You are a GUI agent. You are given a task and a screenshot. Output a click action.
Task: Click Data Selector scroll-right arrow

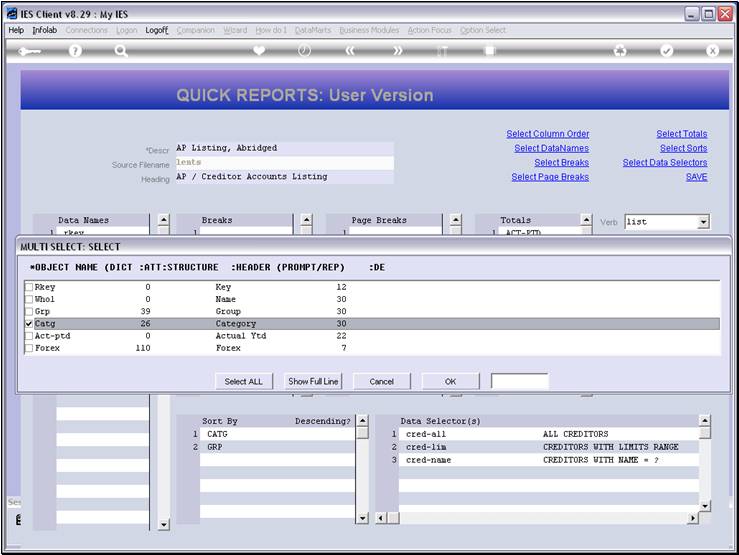[692, 518]
